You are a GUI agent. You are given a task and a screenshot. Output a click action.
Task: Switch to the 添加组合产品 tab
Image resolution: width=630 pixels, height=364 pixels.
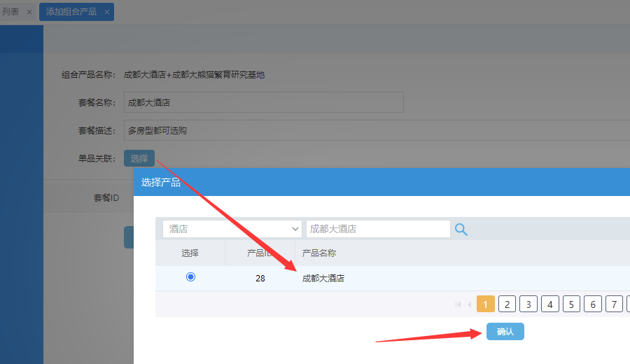pyautogui.click(x=71, y=12)
